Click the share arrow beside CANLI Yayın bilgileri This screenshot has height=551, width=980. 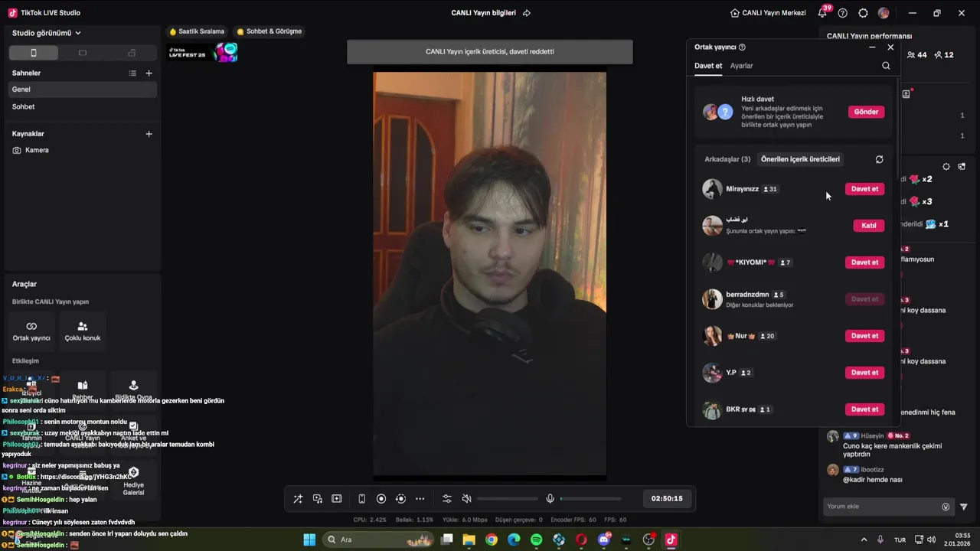pos(527,13)
